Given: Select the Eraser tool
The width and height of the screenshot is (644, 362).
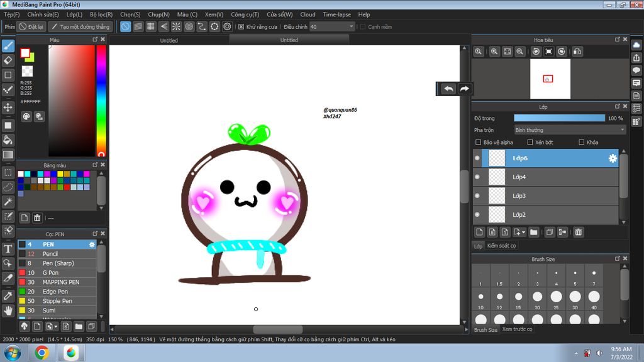Looking at the screenshot, I should [x=8, y=60].
